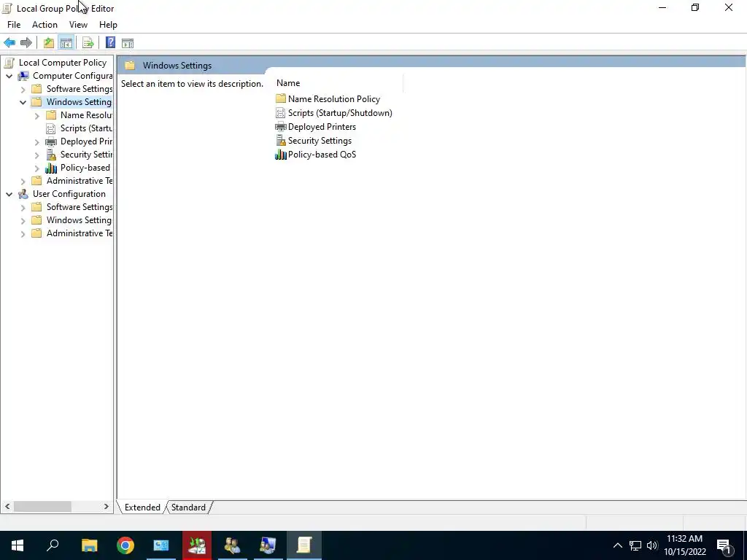Select Scripts (Startu tree item label

86,128
